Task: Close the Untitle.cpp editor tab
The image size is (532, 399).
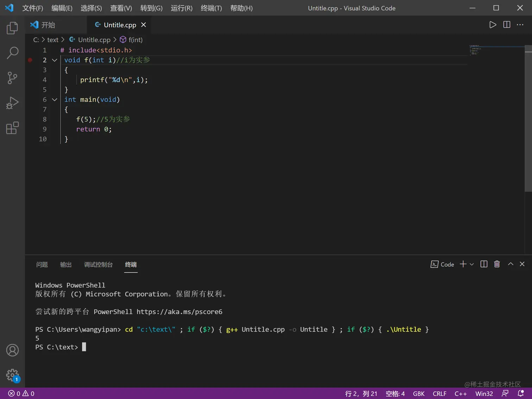Action: (144, 25)
